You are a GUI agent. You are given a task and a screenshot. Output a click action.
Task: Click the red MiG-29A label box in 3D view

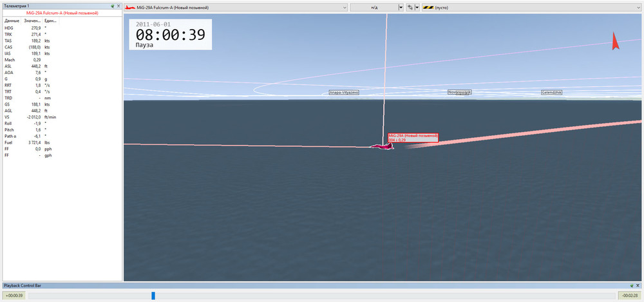[x=413, y=138]
